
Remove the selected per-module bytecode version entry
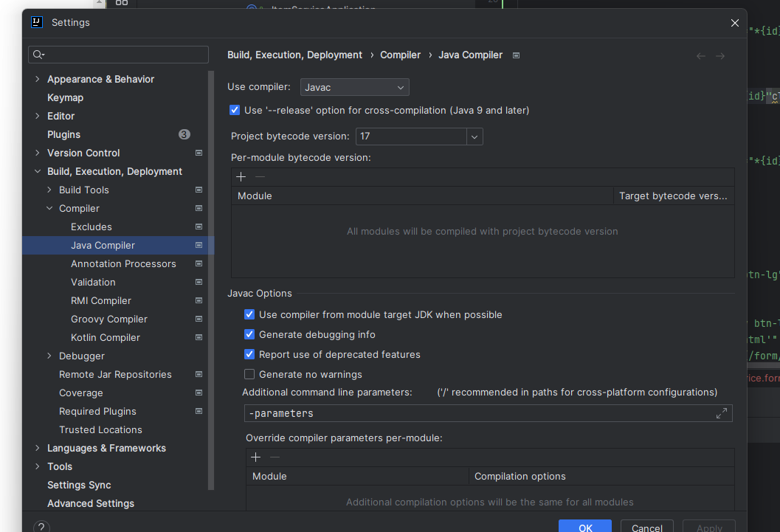tap(260, 176)
